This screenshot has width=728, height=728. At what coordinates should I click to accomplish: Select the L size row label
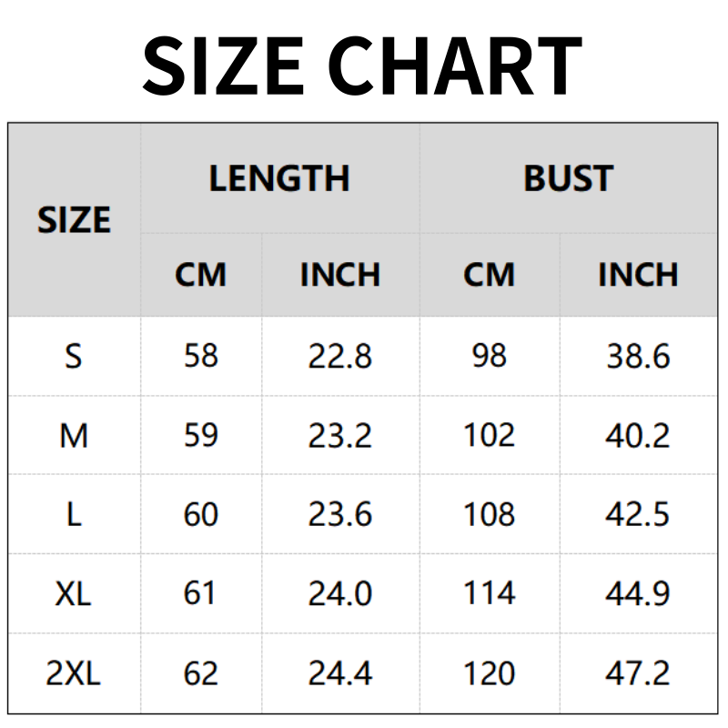pyautogui.click(x=74, y=515)
